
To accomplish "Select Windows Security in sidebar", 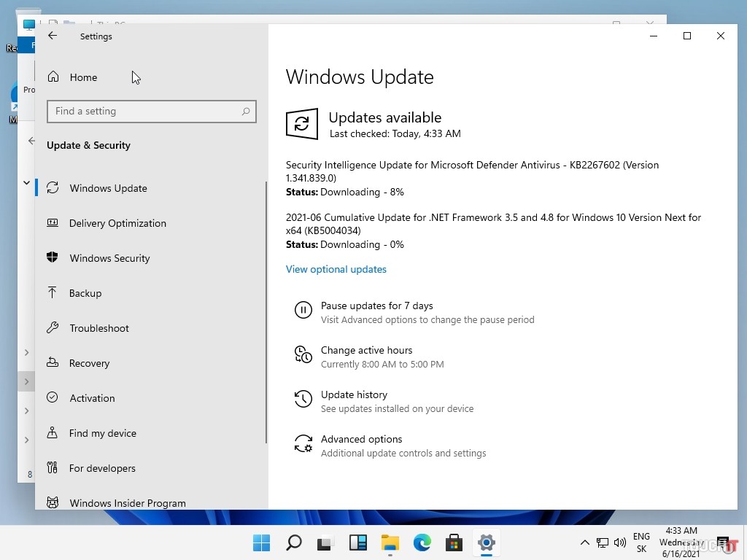I will pos(109,258).
